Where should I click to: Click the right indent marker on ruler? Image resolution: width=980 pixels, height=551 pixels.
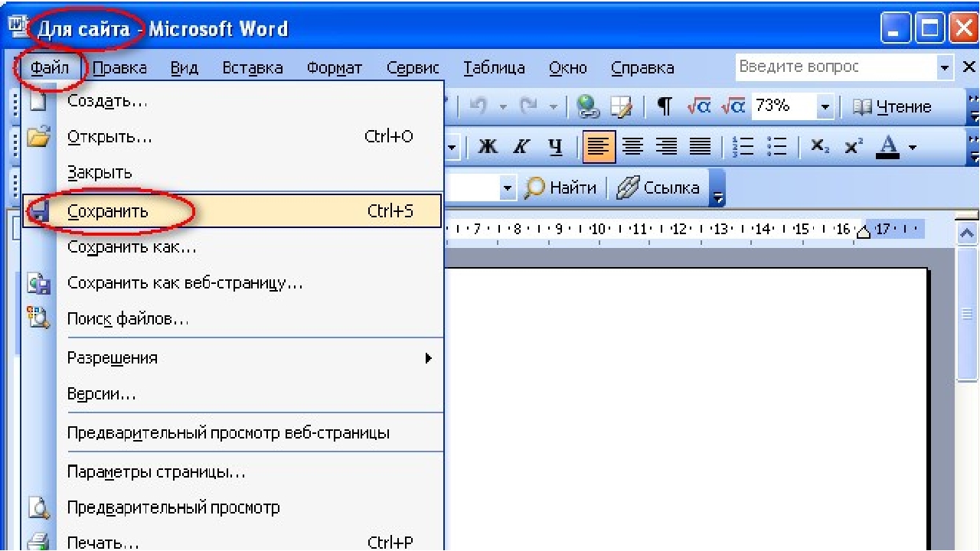click(x=862, y=232)
